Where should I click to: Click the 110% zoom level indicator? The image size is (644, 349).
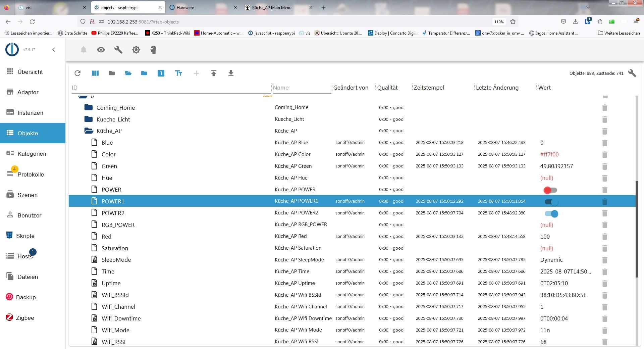tap(499, 22)
